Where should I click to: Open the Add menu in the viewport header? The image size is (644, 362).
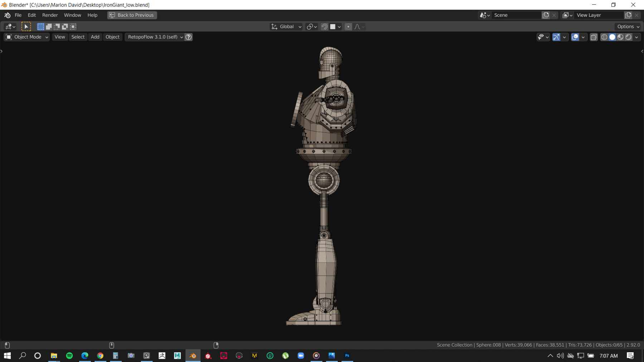pos(95,37)
